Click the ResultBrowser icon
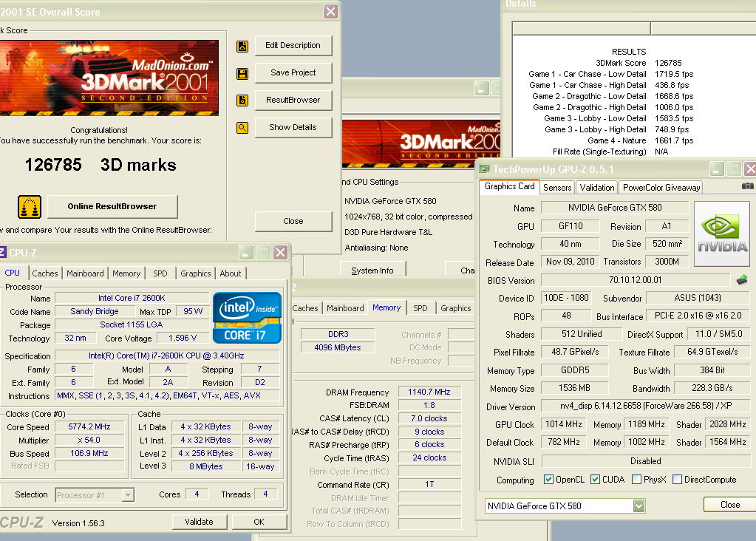 tap(242, 101)
